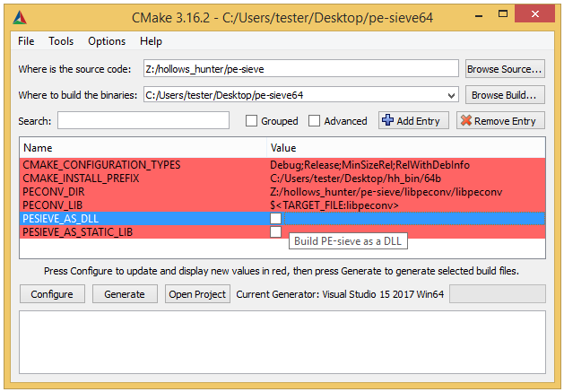Image resolution: width=564 pixels, height=392 pixels.
Task: Enable the Advanced checkbox
Action: [x=314, y=121]
